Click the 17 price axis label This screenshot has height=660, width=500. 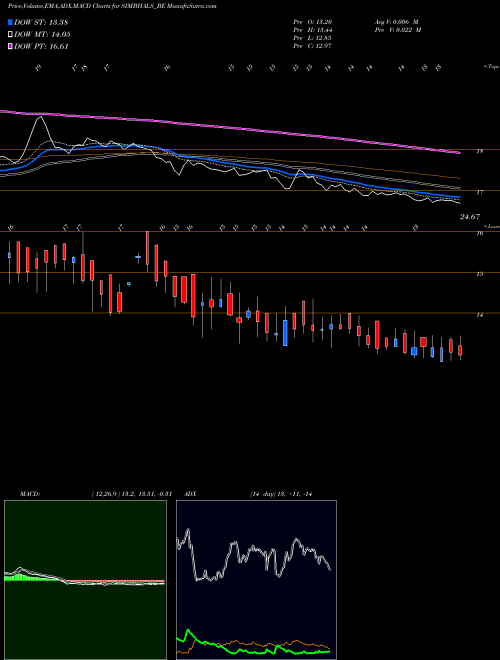(x=480, y=193)
